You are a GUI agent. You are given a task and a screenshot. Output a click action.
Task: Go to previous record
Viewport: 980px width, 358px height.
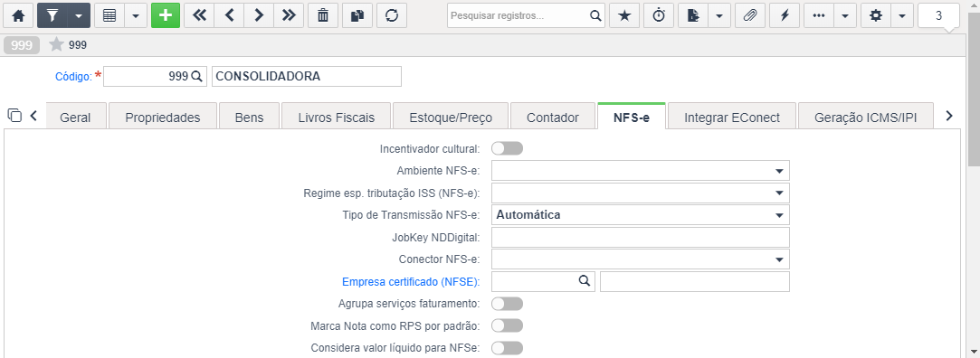coord(229,15)
